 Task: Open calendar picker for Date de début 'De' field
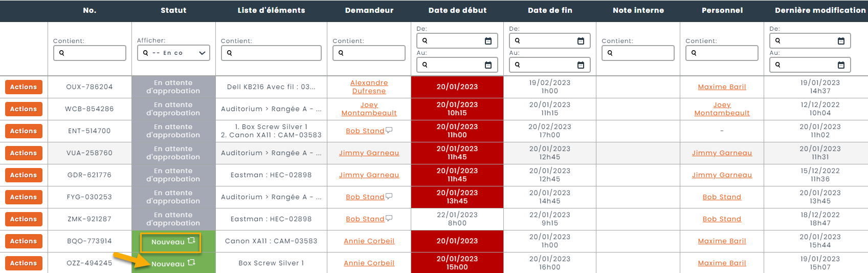pyautogui.click(x=488, y=41)
